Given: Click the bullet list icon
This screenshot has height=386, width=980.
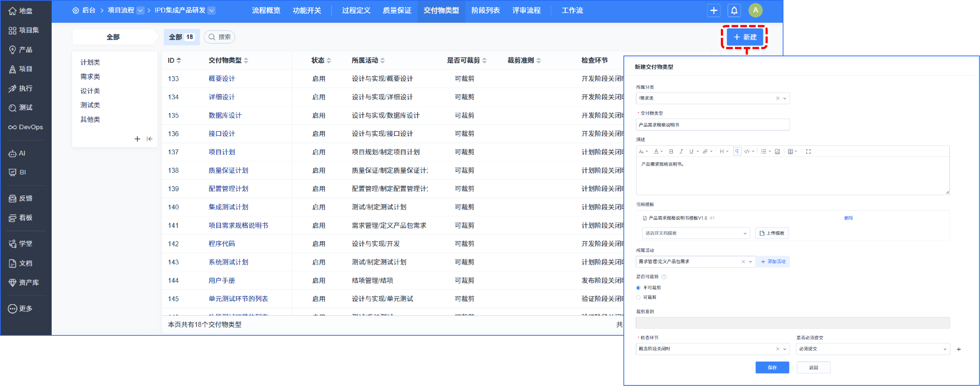Looking at the screenshot, I should point(763,151).
